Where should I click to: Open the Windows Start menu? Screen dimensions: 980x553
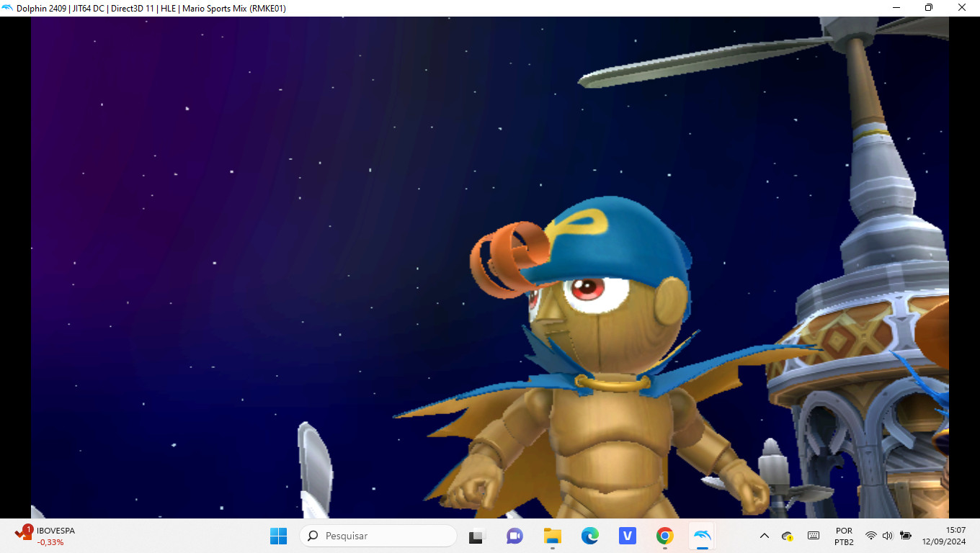[x=278, y=535]
